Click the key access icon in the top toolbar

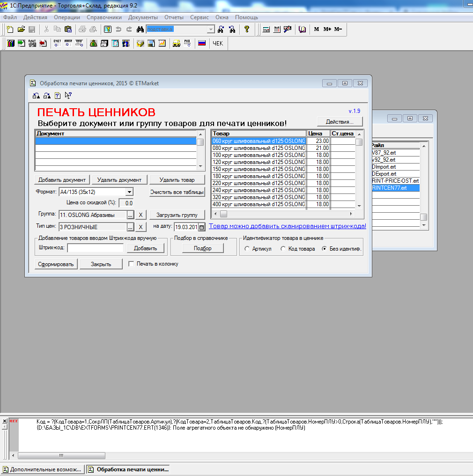[x=107, y=29]
